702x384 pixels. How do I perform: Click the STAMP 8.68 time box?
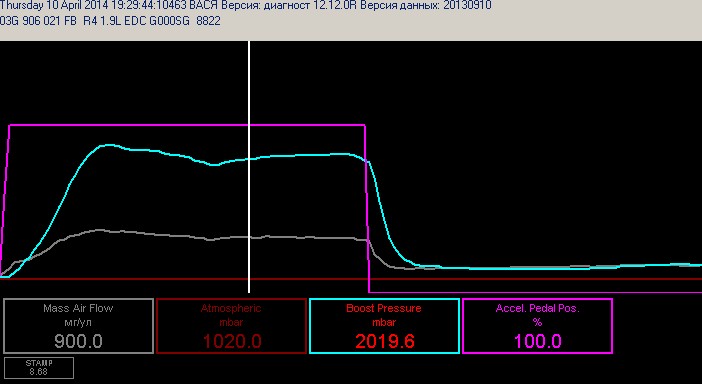(x=39, y=367)
